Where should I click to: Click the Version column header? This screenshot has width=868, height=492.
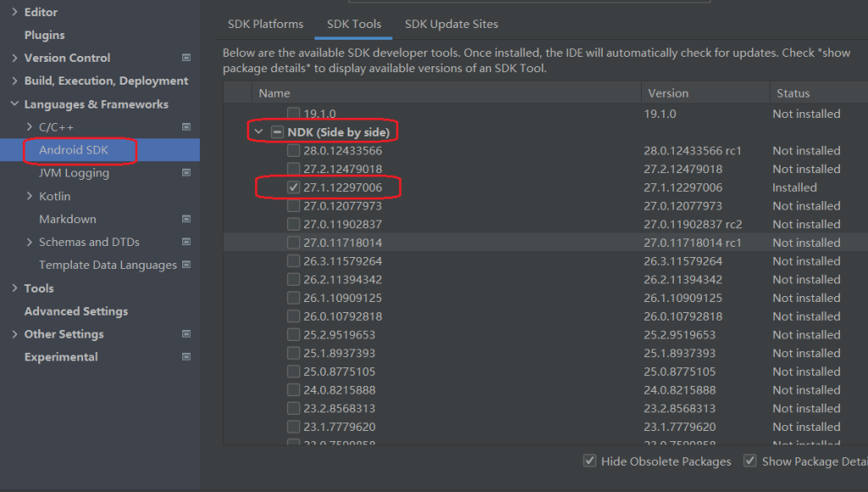click(668, 93)
